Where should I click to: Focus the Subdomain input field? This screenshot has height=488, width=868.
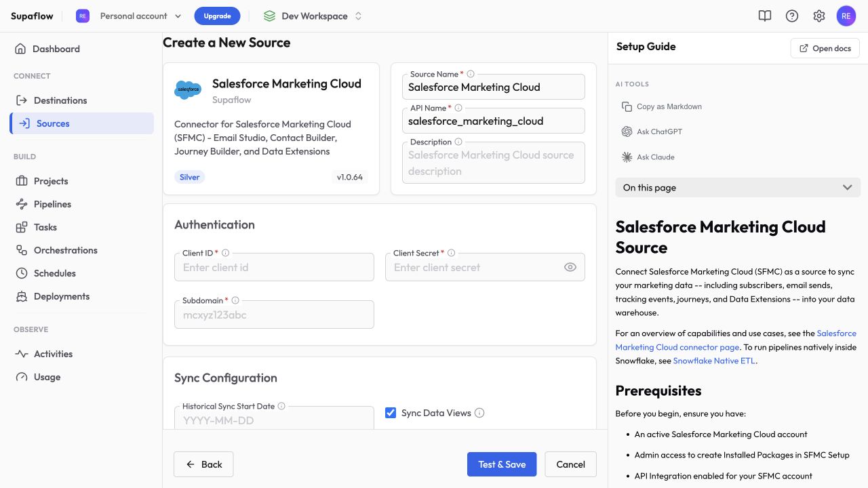pyautogui.click(x=274, y=314)
